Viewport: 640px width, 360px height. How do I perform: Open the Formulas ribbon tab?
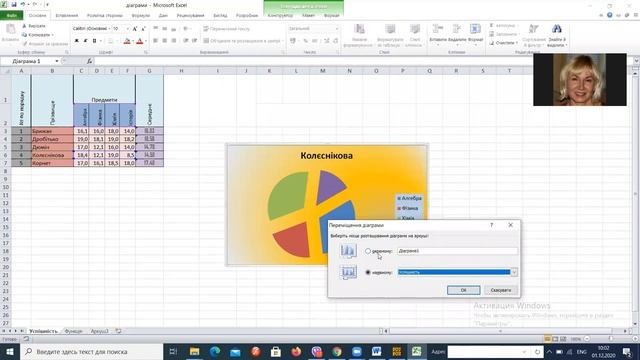[x=141, y=16]
